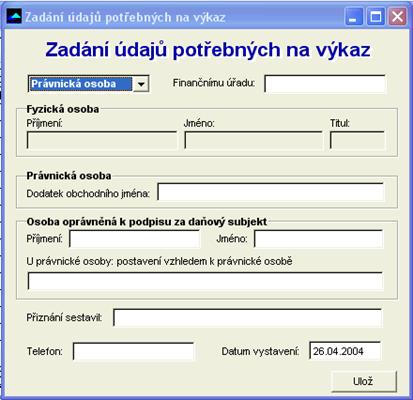The height and width of the screenshot is (400, 413).
Task: Click the Přiznání sestavil input field
Action: (247, 318)
